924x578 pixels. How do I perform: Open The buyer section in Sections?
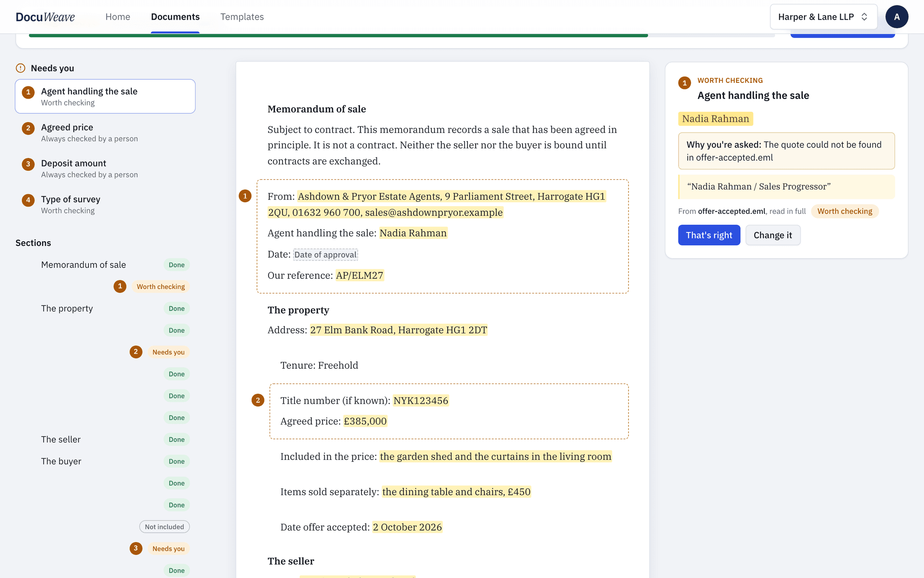point(61,461)
